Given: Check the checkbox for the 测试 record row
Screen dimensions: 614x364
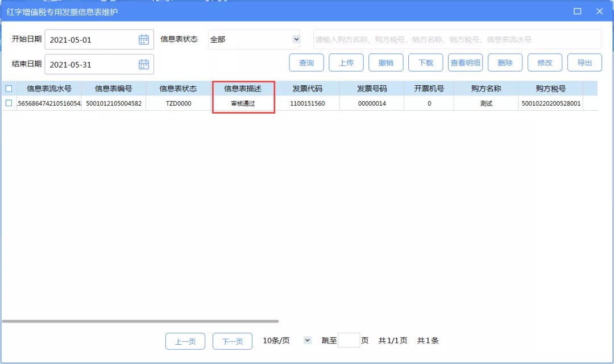Looking at the screenshot, I should 8,103.
